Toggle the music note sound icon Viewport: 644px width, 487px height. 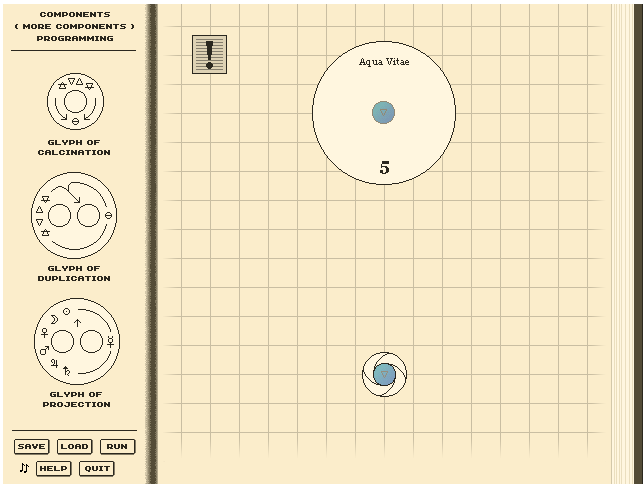24,468
